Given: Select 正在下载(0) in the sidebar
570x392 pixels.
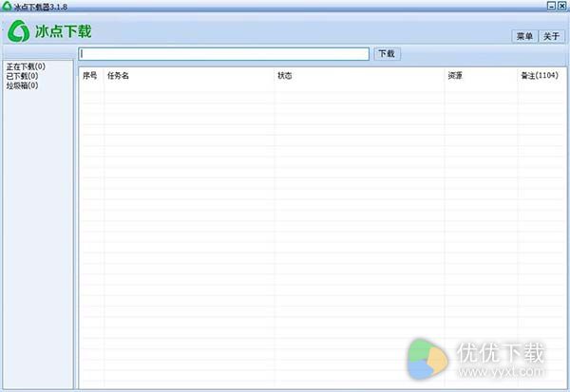Looking at the screenshot, I should (x=26, y=66).
